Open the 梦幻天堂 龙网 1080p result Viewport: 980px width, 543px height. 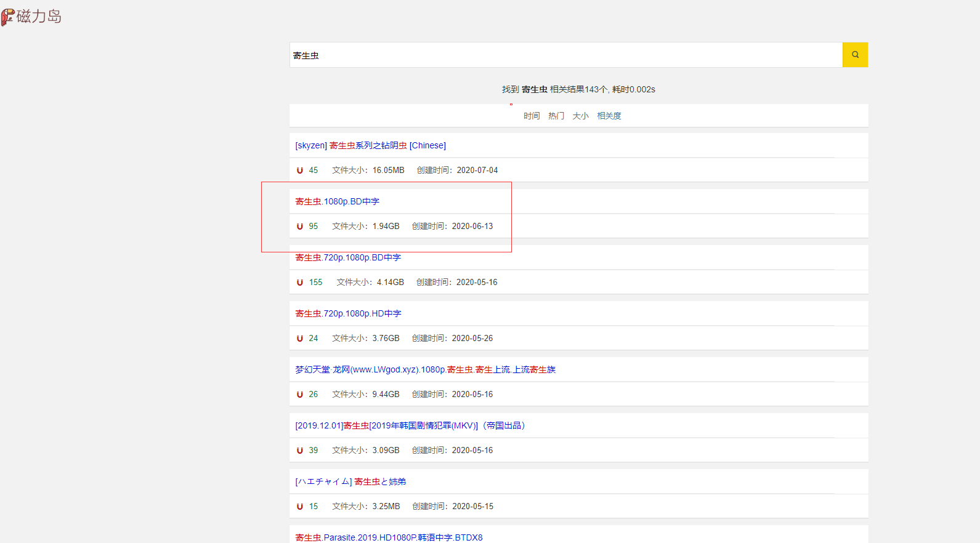pyautogui.click(x=425, y=369)
